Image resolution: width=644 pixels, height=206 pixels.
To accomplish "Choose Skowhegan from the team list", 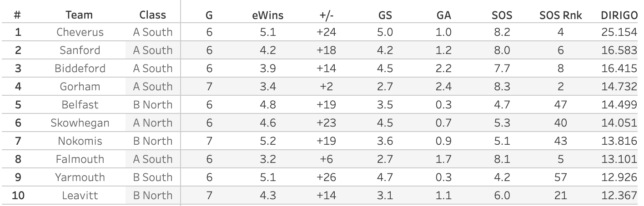I will tap(80, 123).
